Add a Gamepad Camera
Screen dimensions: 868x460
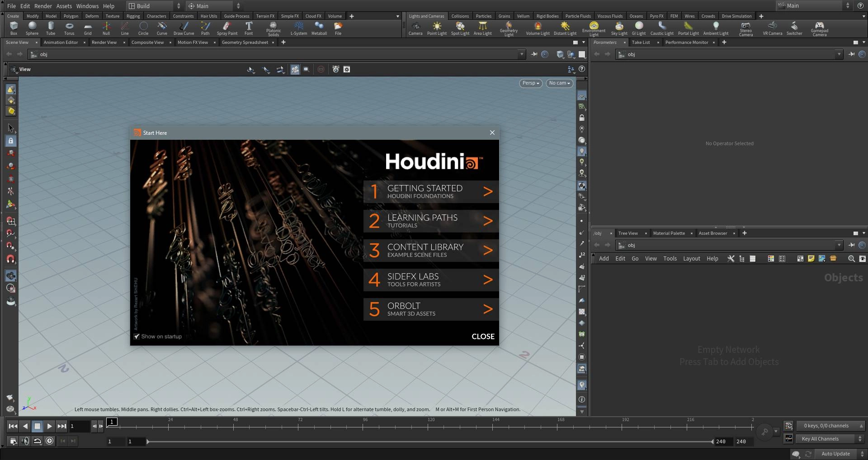(819, 29)
